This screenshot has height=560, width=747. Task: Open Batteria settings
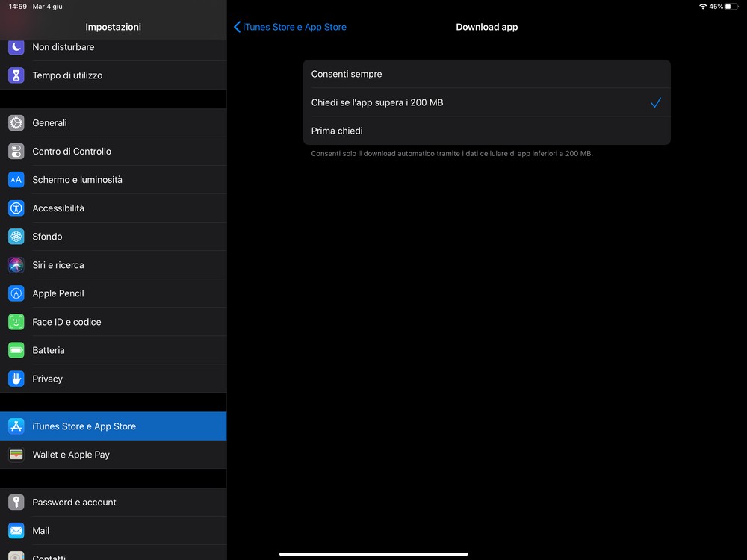[114, 350]
